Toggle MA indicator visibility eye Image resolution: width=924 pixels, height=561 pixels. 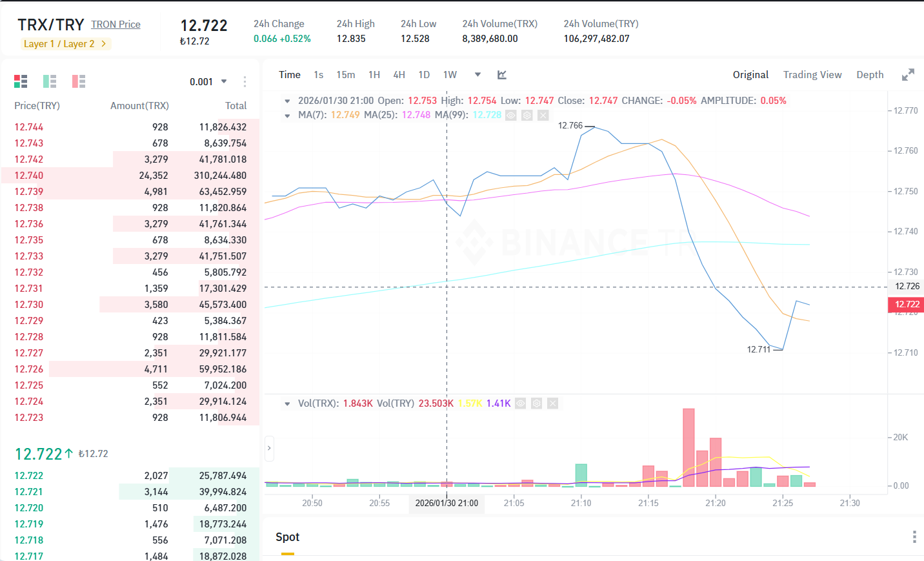(x=511, y=115)
